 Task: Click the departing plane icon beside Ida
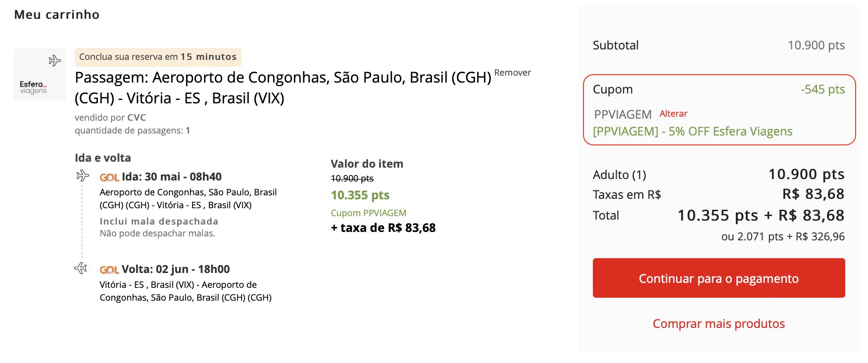pos(83,176)
